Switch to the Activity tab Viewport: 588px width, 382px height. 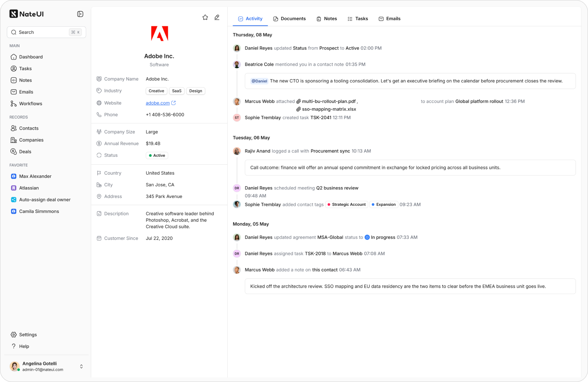coord(250,19)
